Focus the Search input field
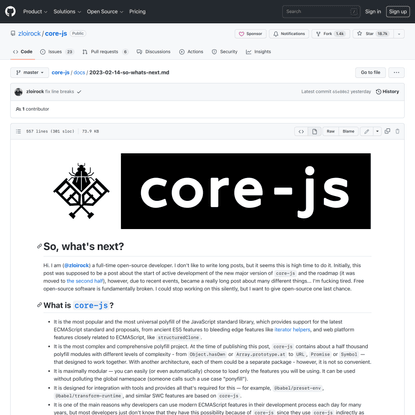 321,12
